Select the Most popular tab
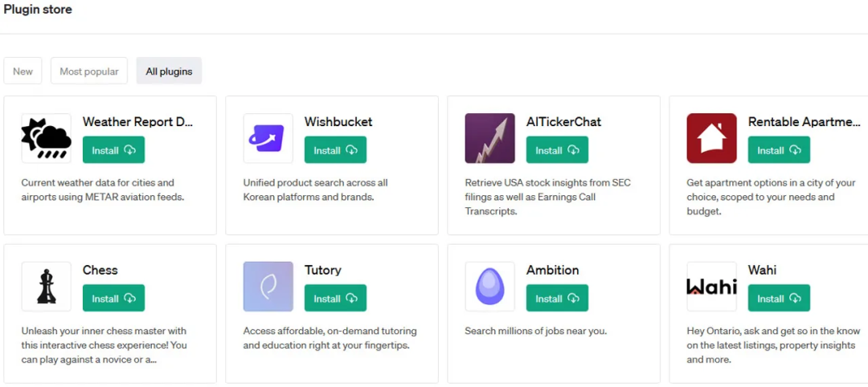The width and height of the screenshot is (868, 387). point(89,71)
